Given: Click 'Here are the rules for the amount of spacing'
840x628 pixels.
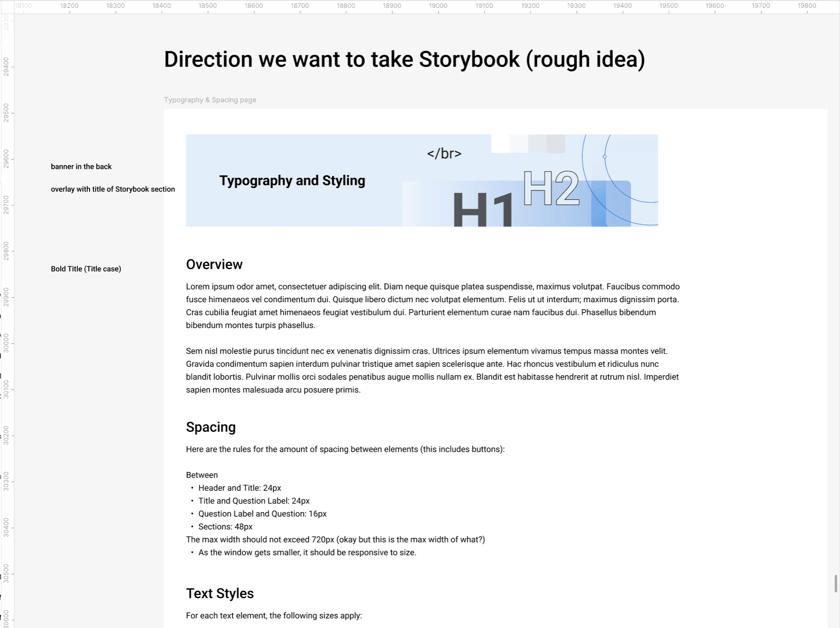Looking at the screenshot, I should tap(345, 449).
